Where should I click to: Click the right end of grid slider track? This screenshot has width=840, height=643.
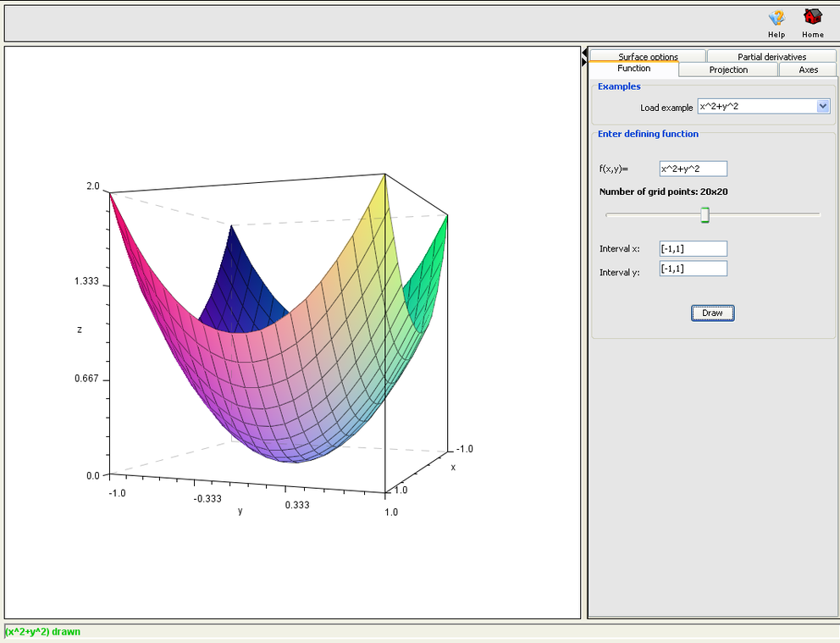point(818,215)
